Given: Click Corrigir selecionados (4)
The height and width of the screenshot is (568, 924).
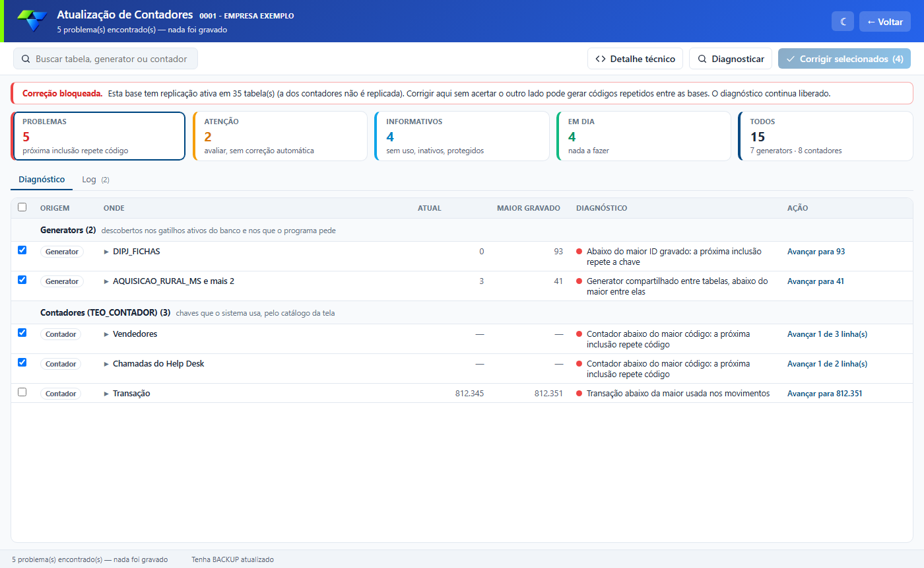Looking at the screenshot, I should click(844, 59).
